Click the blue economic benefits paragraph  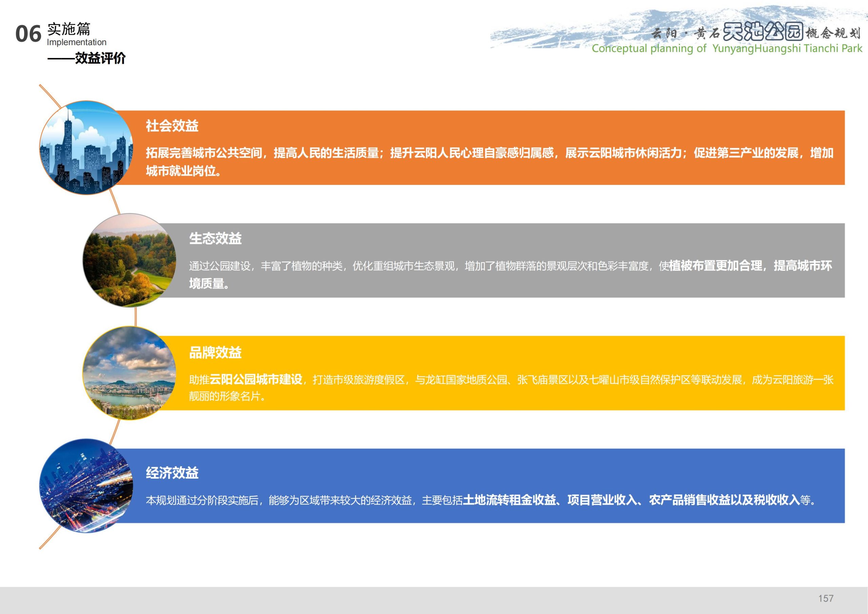[480, 500]
